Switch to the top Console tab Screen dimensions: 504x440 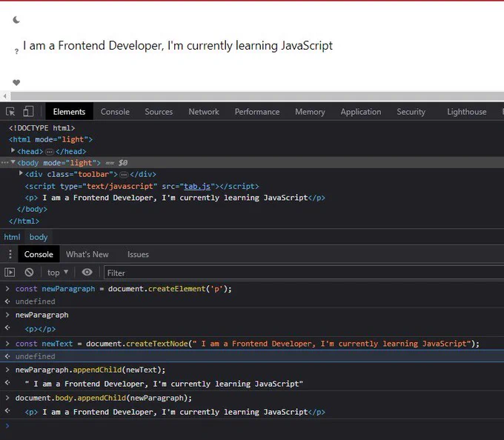115,112
